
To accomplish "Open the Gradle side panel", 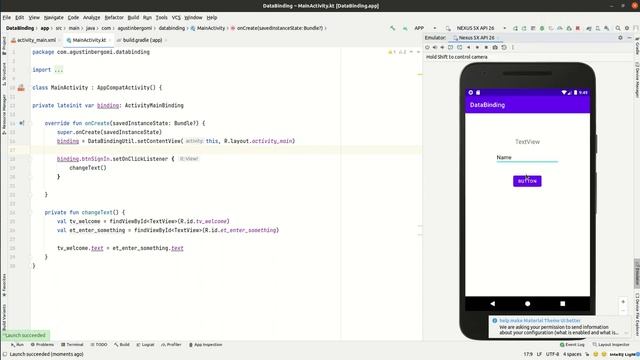I will (637, 46).
